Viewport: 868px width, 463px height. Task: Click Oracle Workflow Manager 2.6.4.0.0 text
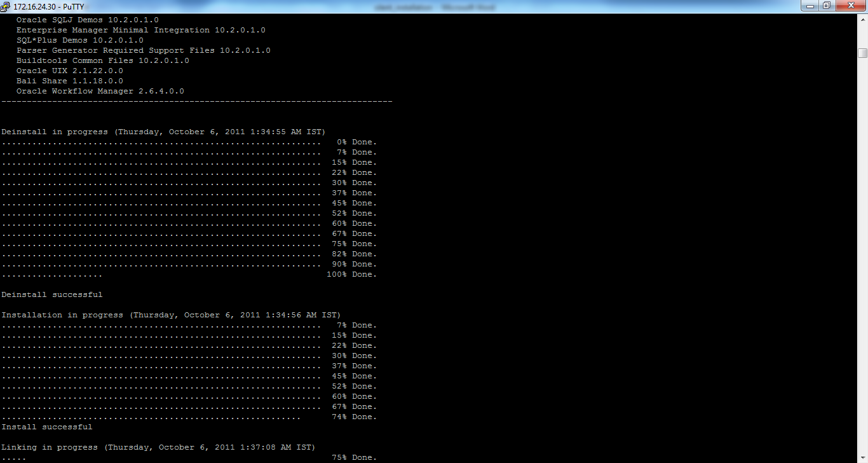pyautogui.click(x=100, y=91)
